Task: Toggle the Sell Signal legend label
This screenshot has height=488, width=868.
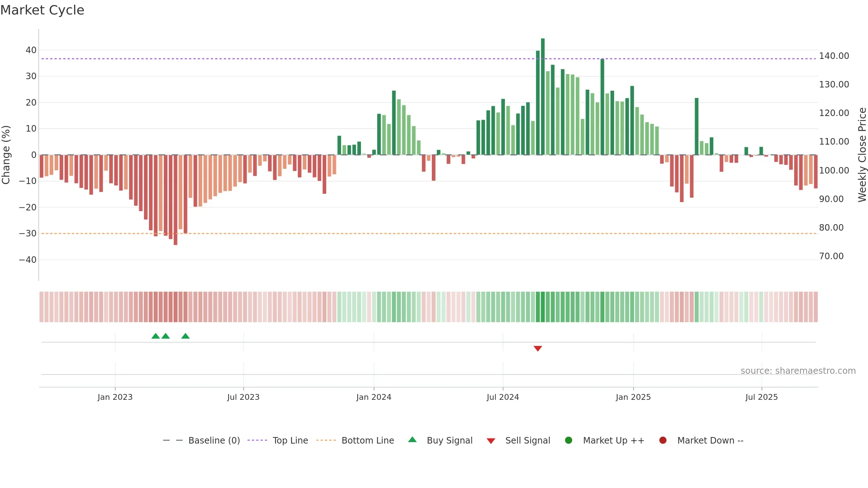Action: [x=528, y=440]
